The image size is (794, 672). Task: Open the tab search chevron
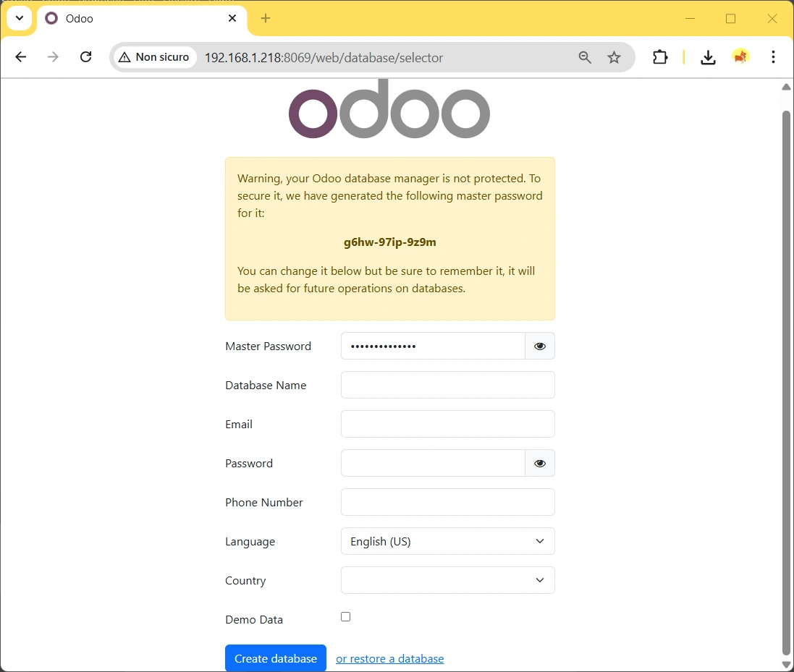point(19,17)
